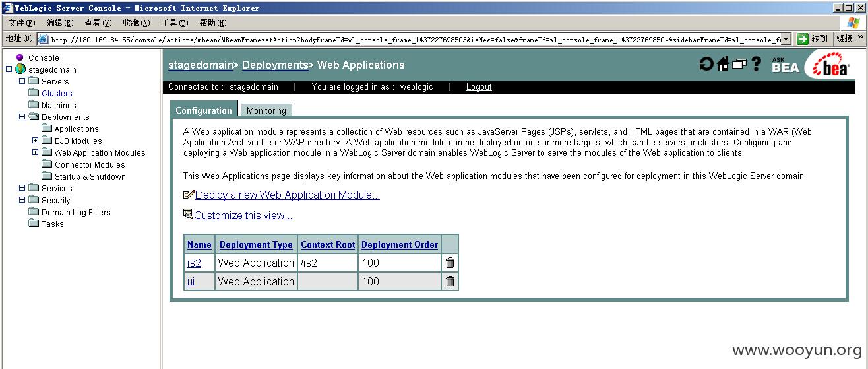Select the Services tree item label
Image resolution: width=868 pixels, height=369 pixels.
click(x=57, y=188)
